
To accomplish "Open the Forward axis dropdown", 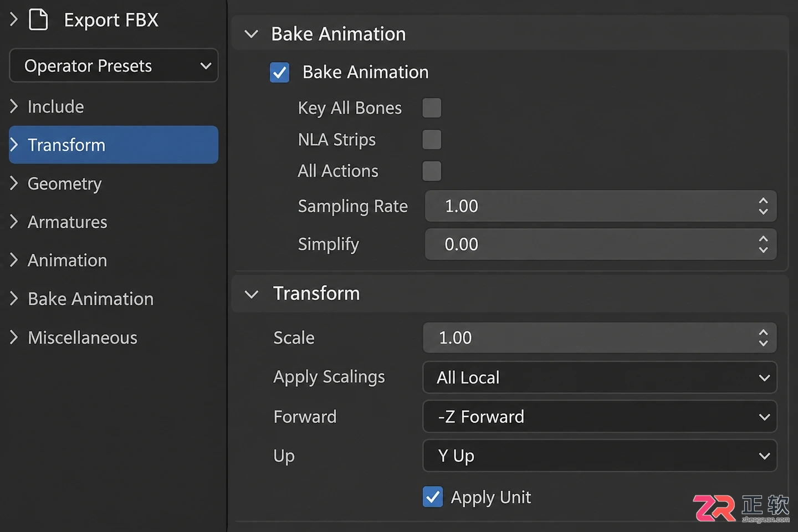I will [600, 416].
